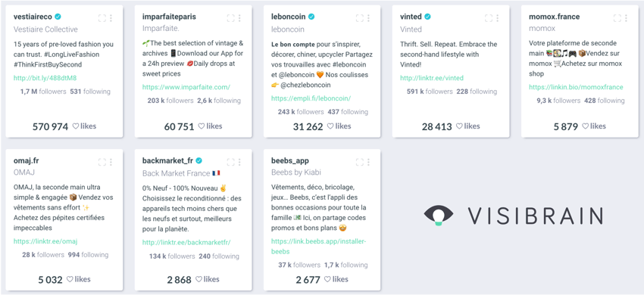This screenshot has height=295, width=644.
Task: Click the Visibrain logo
Action: [513, 216]
